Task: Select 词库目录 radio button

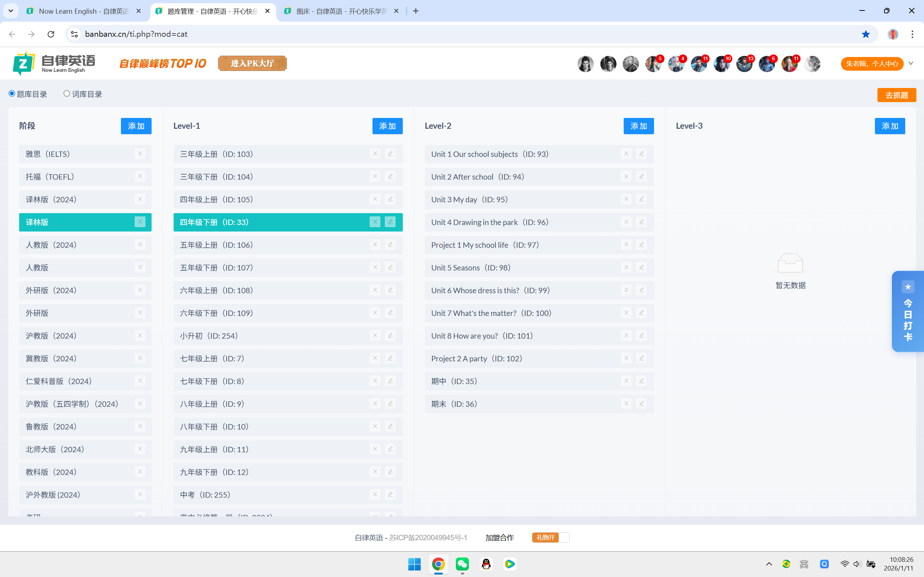Action: tap(67, 93)
